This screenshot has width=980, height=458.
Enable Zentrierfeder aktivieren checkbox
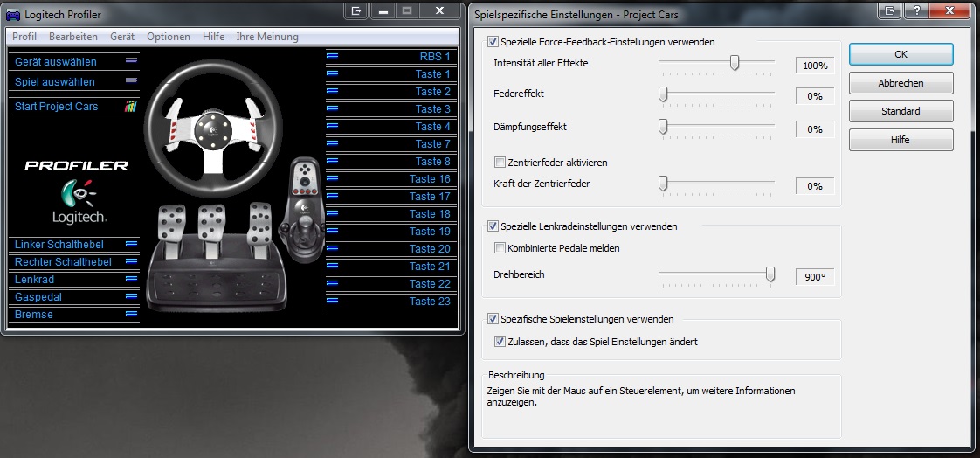coord(500,163)
